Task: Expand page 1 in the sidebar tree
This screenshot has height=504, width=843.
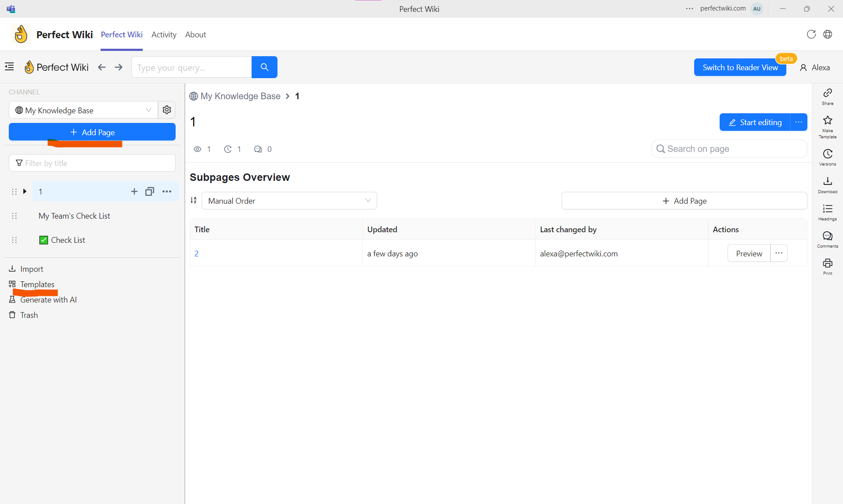Action: click(25, 191)
